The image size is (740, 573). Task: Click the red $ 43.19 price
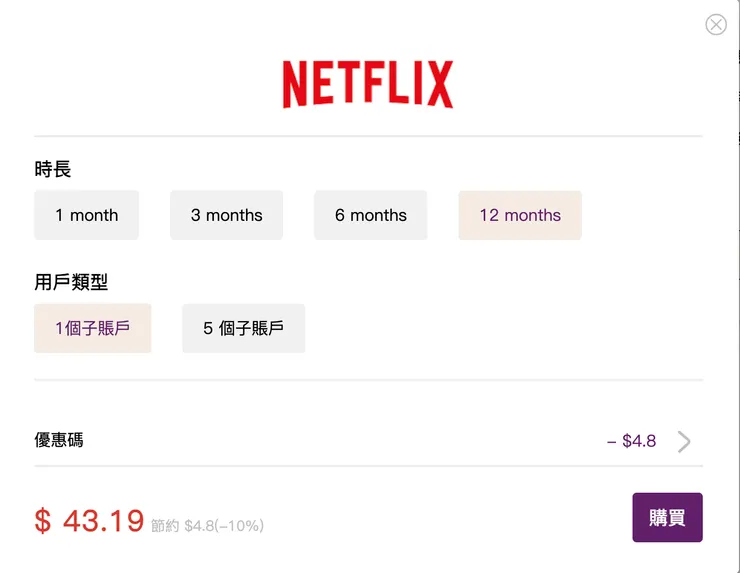coord(90,520)
